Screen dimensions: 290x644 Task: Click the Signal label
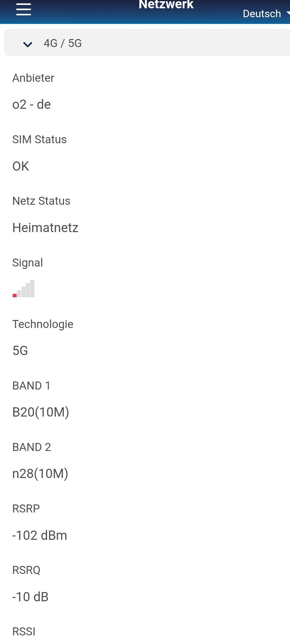(x=27, y=263)
